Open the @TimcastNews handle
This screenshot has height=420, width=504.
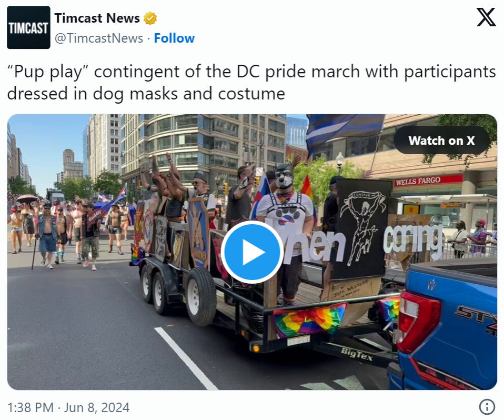[x=99, y=38]
